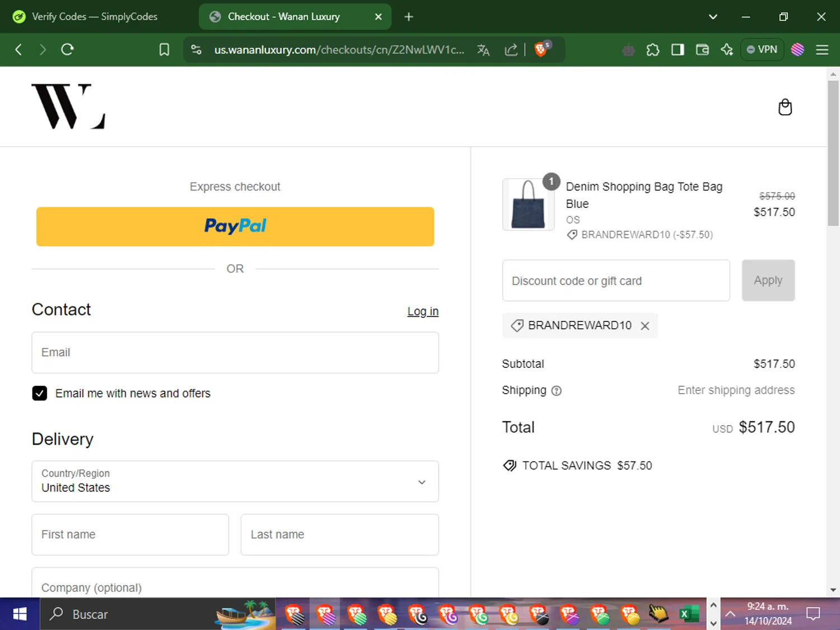This screenshot has width=840, height=630.
Task: Show hidden system tray icons
Action: click(730, 614)
